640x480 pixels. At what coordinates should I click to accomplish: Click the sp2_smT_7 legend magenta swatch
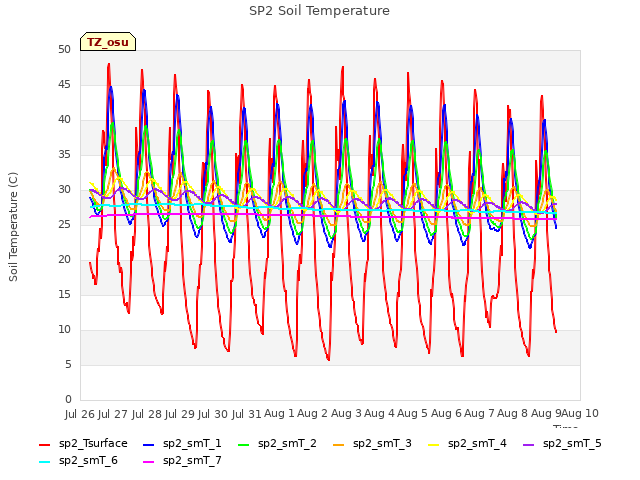tap(149, 462)
